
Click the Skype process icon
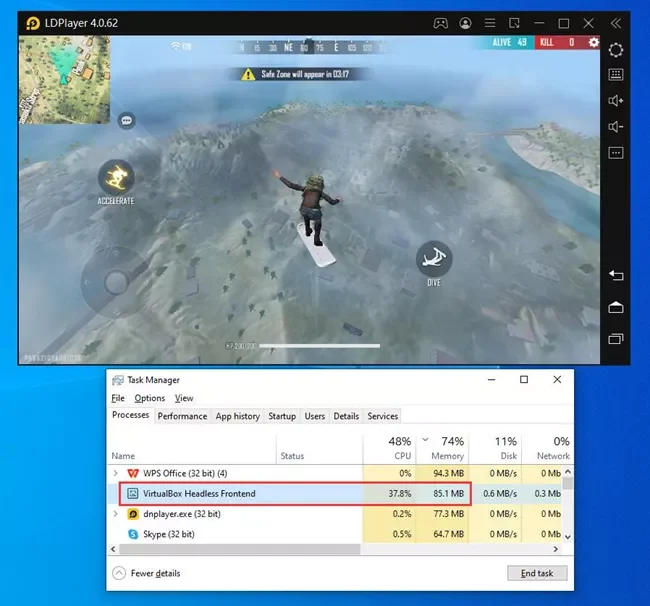click(133, 534)
